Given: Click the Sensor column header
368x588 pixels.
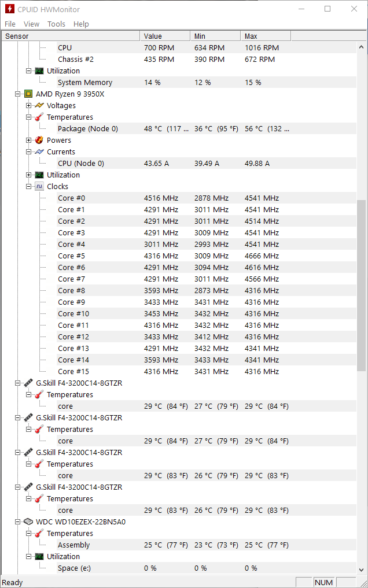Looking at the screenshot, I should pos(71,36).
